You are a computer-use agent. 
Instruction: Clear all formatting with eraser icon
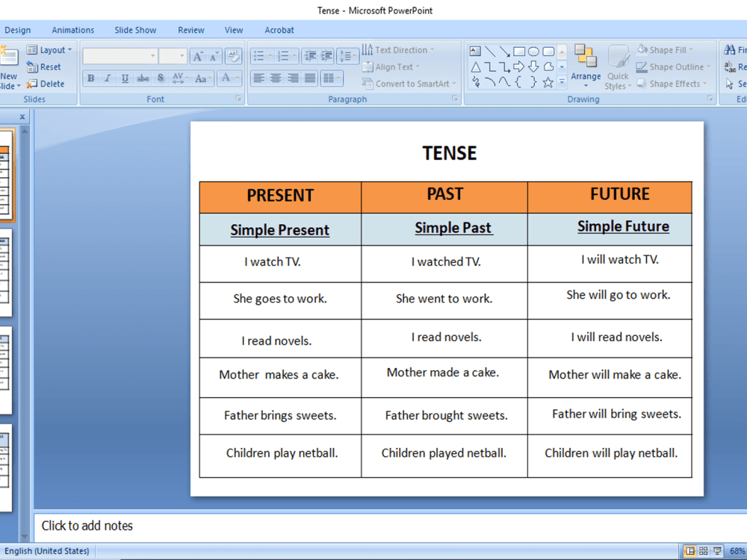(x=233, y=57)
